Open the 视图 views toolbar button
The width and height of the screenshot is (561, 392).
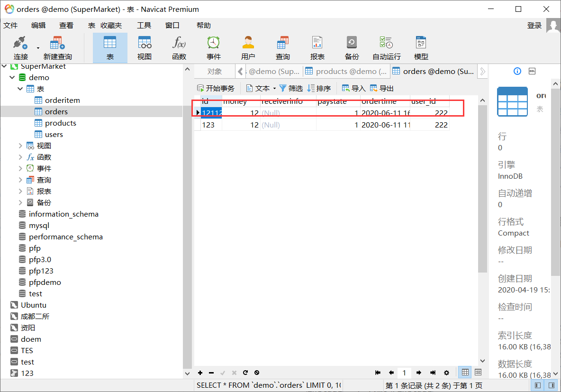point(145,48)
